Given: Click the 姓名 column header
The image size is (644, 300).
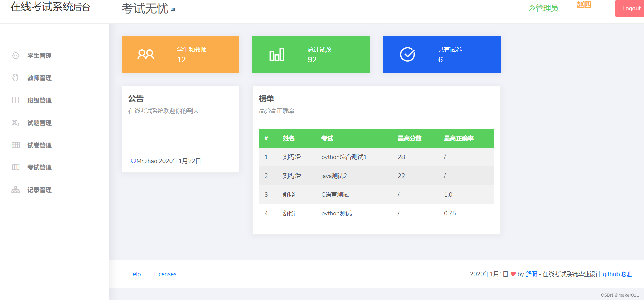Looking at the screenshot, I should 289,138.
